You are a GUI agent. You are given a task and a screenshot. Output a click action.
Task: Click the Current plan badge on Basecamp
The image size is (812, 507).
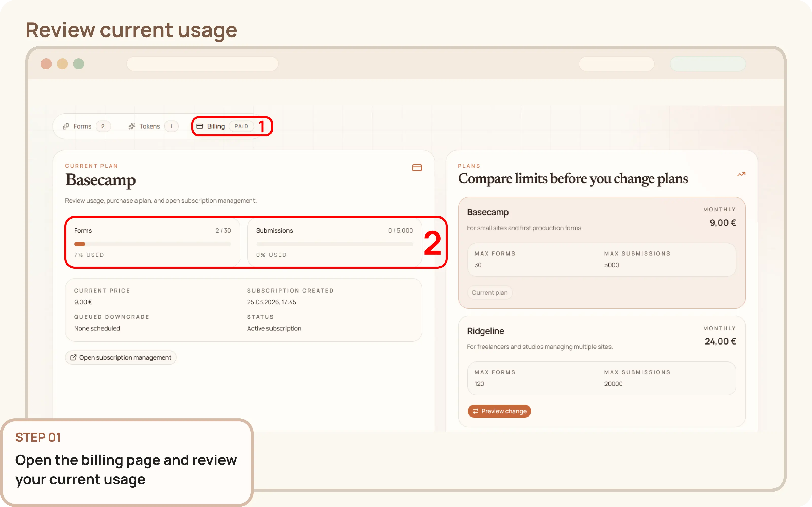point(489,292)
